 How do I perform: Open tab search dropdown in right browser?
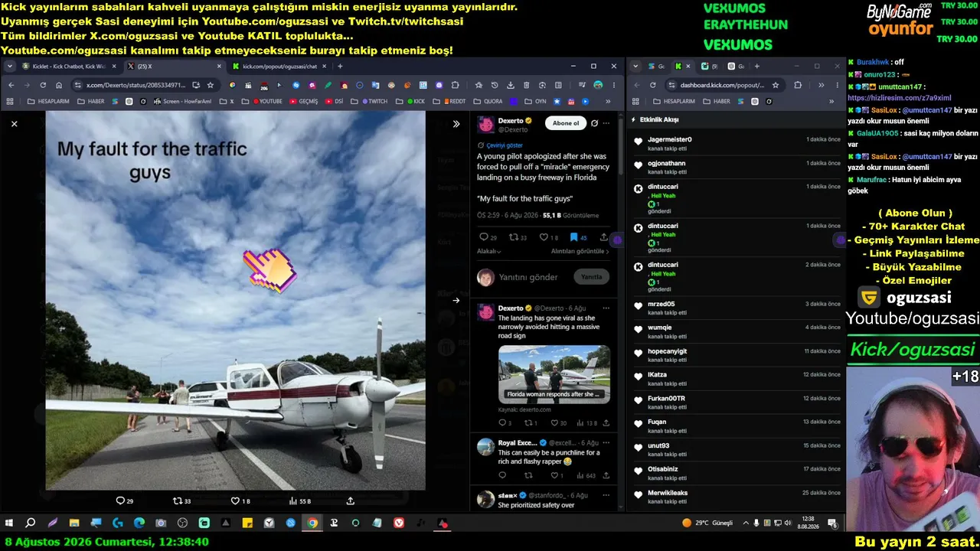(635, 67)
